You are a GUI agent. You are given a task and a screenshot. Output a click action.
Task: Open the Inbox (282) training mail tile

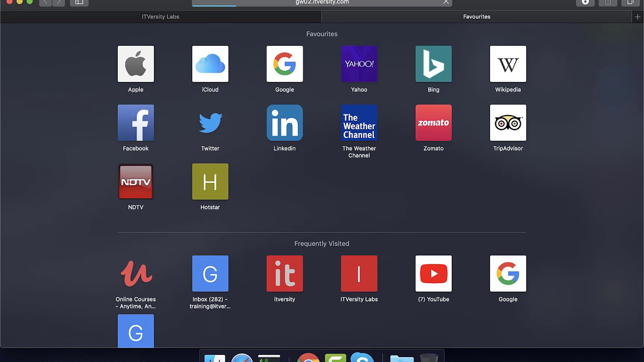pos(210,274)
